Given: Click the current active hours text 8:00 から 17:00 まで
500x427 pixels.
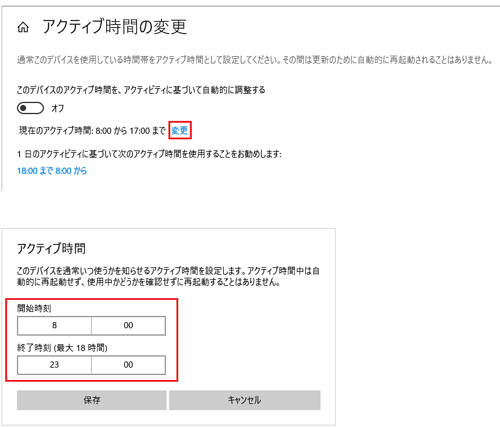Looking at the screenshot, I should (130, 130).
